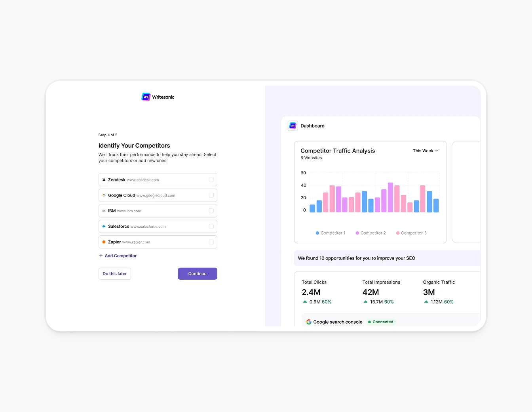Click the Writesonic logo icon
532x412 pixels.
tap(146, 96)
